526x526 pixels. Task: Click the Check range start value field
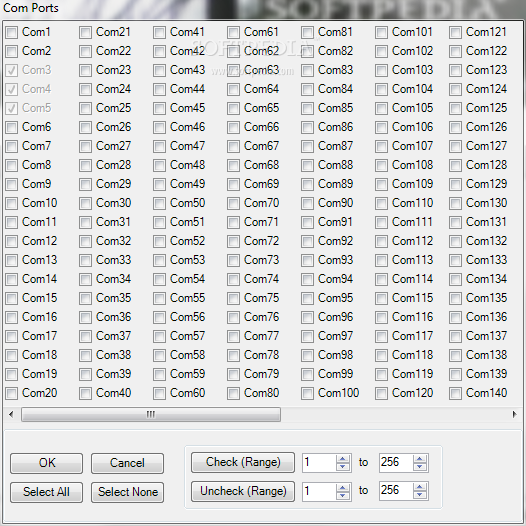tap(319, 463)
